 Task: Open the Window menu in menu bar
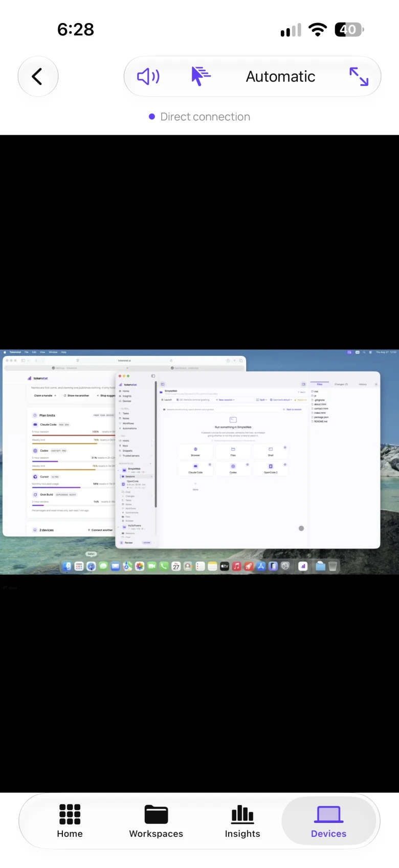(x=53, y=352)
